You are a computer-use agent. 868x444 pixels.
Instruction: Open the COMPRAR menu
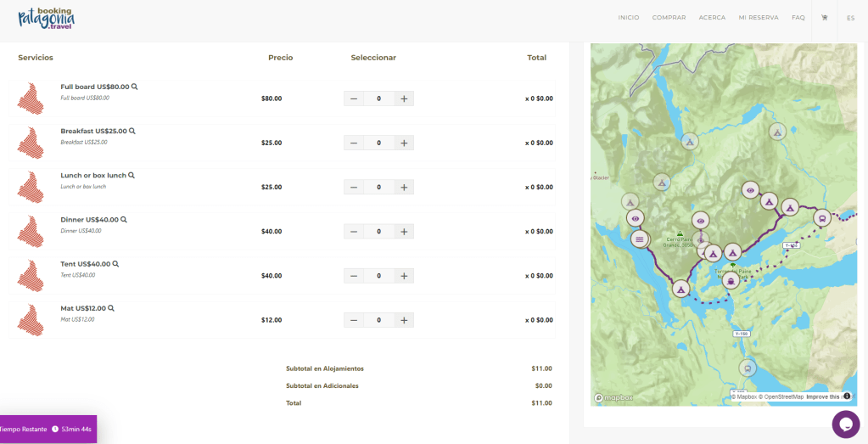pos(669,18)
